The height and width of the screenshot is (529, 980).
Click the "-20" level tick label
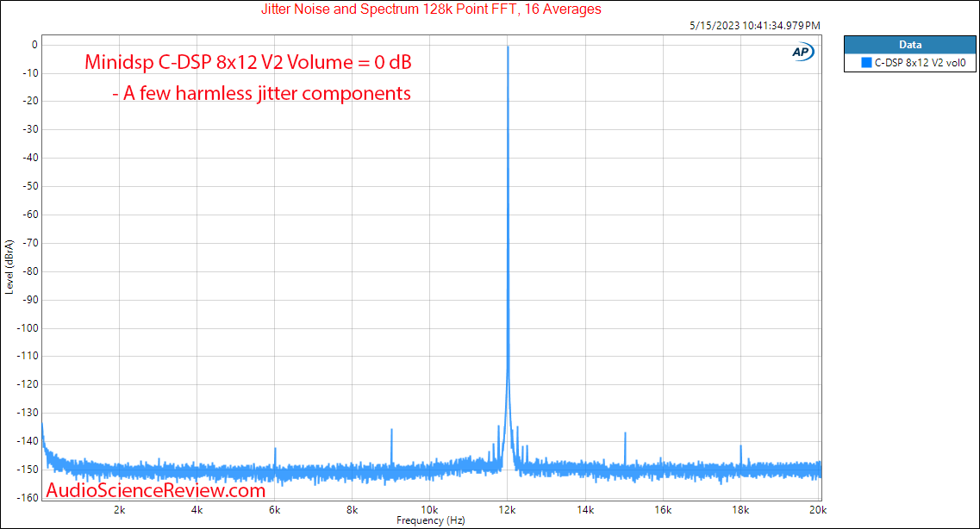point(30,101)
